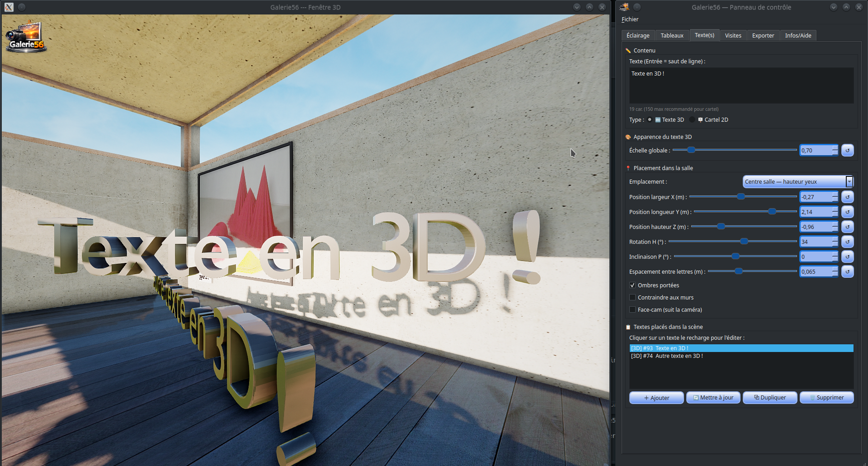Image resolution: width=868 pixels, height=466 pixels.
Task: Select list entry "[3D] #93 Texte en 3D !"
Action: click(x=741, y=348)
